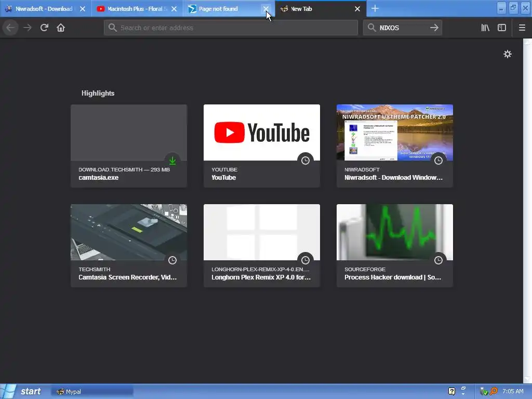The height and width of the screenshot is (399, 532).
Task: Click the forward navigation arrow
Action: [x=28, y=28]
